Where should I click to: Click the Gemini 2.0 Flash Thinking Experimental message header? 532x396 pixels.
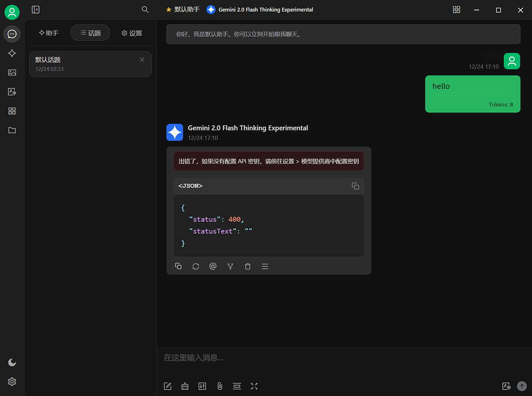(248, 128)
